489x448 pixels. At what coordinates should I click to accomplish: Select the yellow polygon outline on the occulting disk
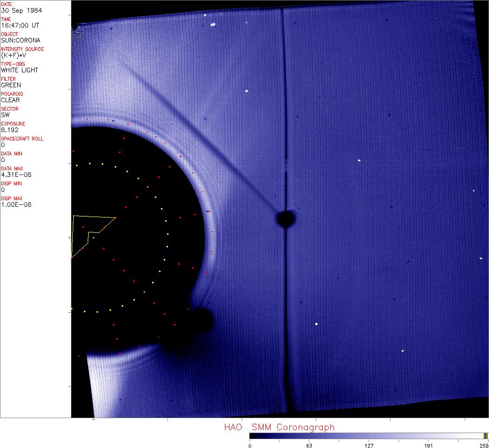tap(93, 217)
